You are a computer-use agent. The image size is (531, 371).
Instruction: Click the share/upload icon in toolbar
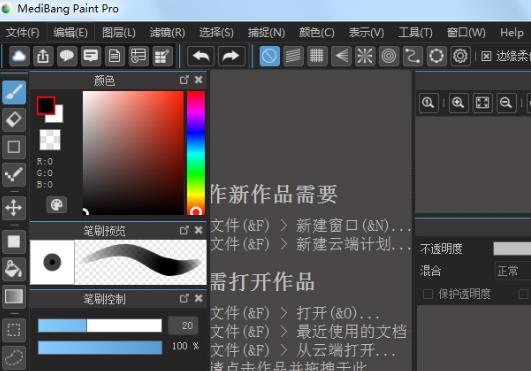click(43, 56)
